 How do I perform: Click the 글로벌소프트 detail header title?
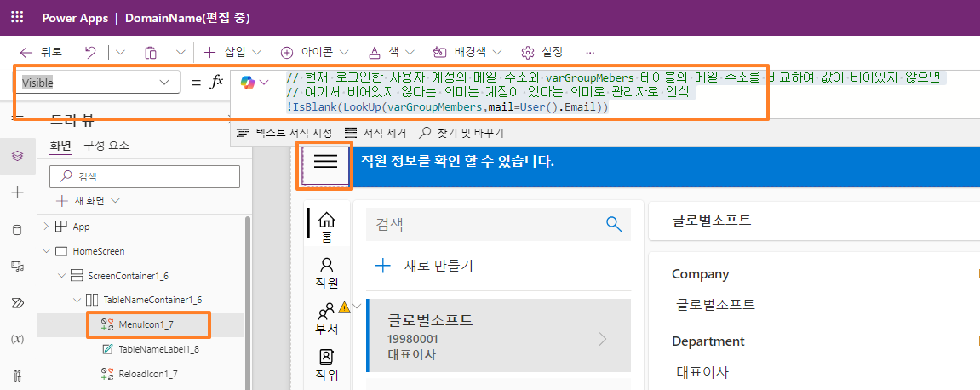coord(711,220)
